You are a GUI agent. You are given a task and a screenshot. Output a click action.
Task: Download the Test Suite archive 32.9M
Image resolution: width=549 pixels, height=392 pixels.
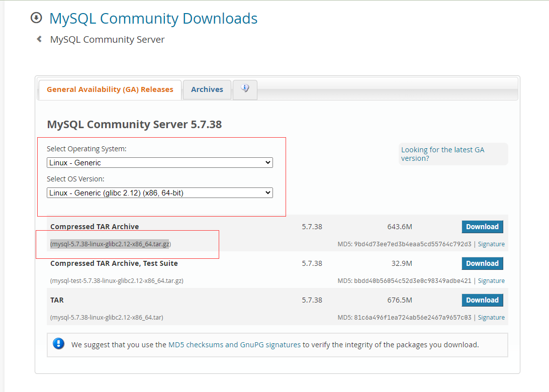(x=482, y=263)
